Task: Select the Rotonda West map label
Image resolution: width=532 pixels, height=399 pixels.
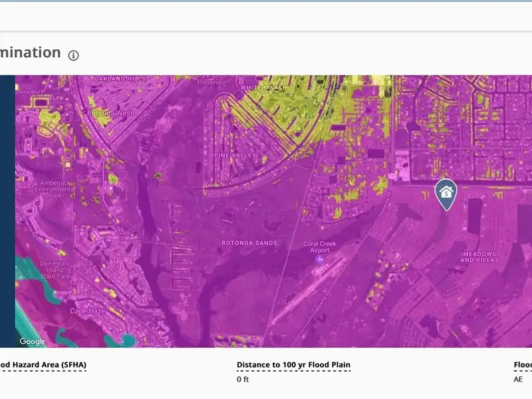Action: [x=110, y=113]
